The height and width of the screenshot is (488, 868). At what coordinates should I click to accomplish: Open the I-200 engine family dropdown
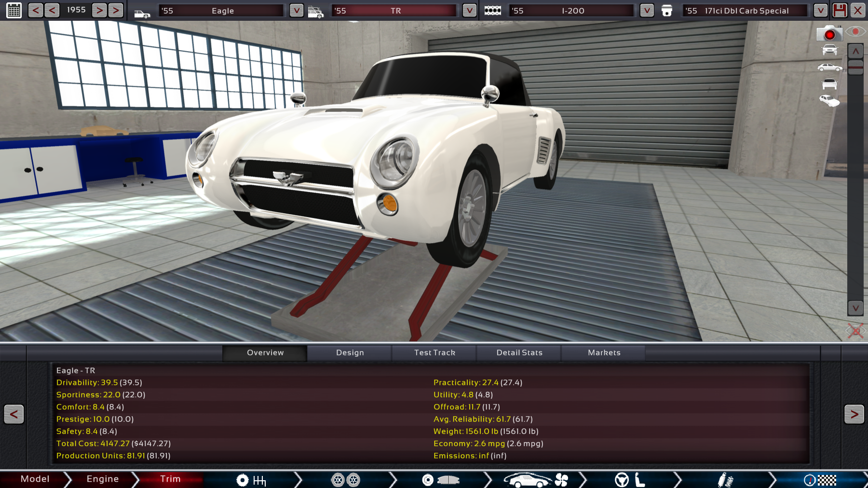[x=647, y=10]
